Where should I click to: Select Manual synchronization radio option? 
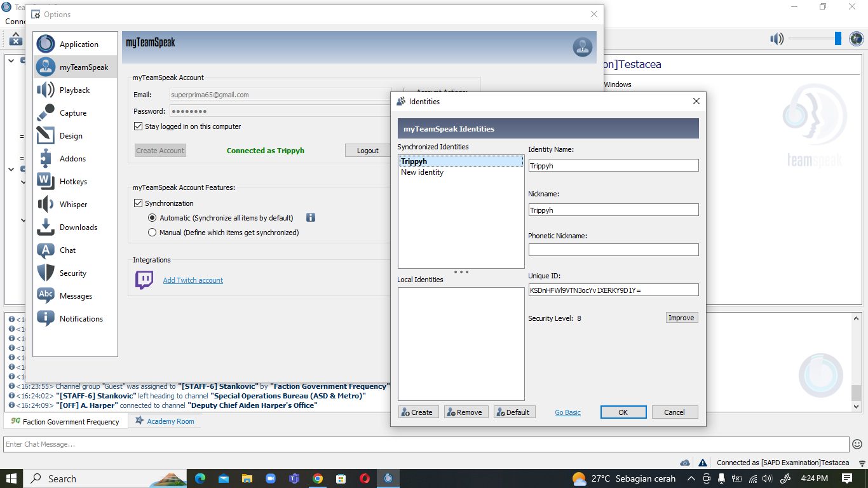click(152, 233)
